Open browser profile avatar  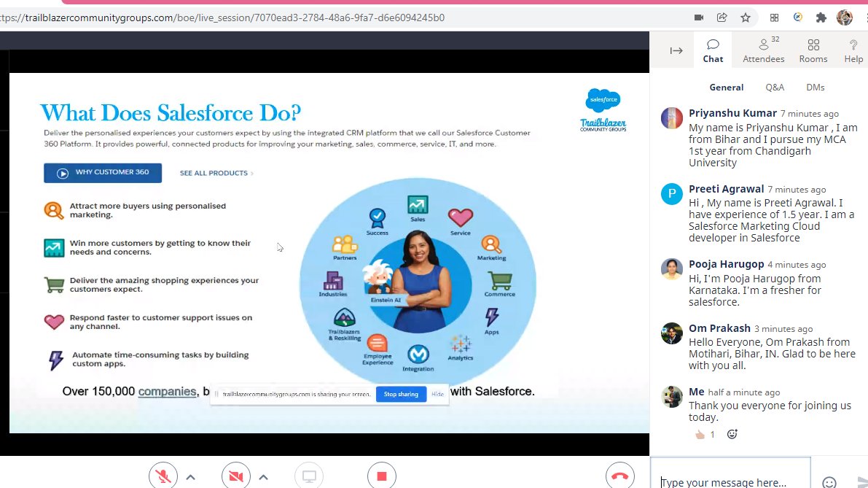pyautogui.click(x=844, y=18)
